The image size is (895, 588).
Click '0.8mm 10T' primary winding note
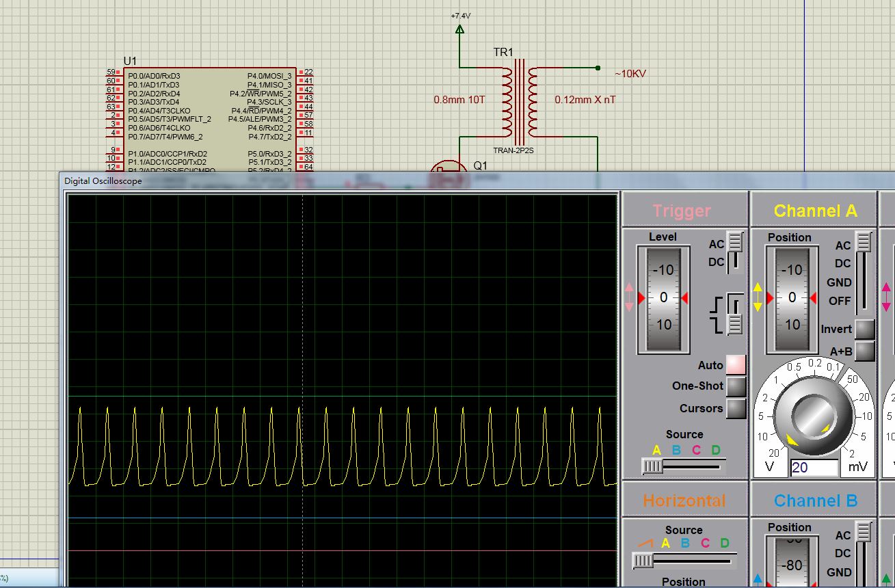tap(459, 100)
